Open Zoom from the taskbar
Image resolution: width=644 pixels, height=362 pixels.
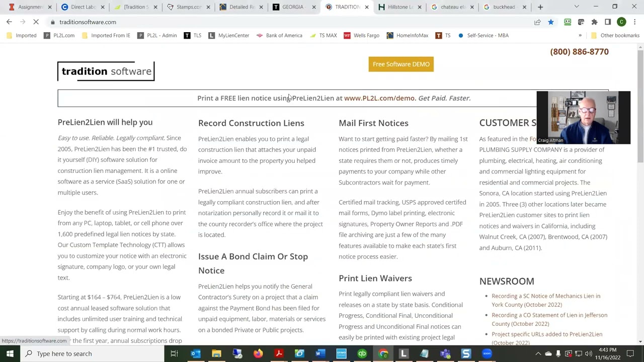click(487, 353)
